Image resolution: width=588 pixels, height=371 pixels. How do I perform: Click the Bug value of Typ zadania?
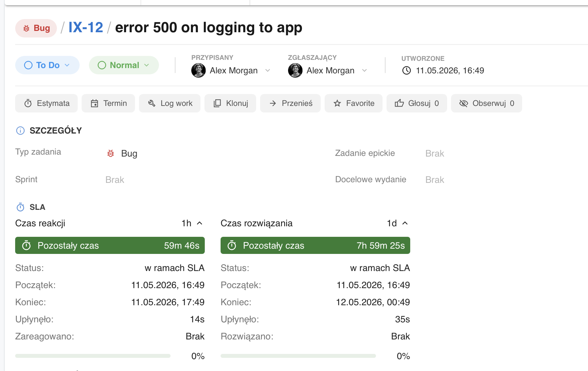tap(129, 154)
